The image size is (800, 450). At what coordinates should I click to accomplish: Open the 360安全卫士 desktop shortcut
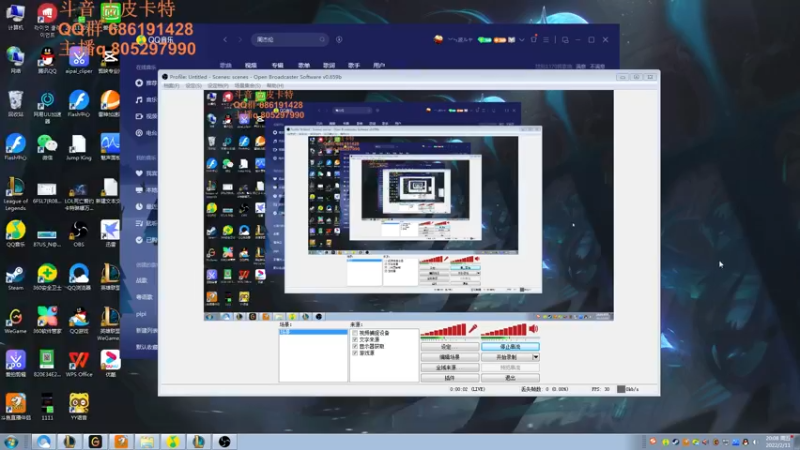coord(47,278)
